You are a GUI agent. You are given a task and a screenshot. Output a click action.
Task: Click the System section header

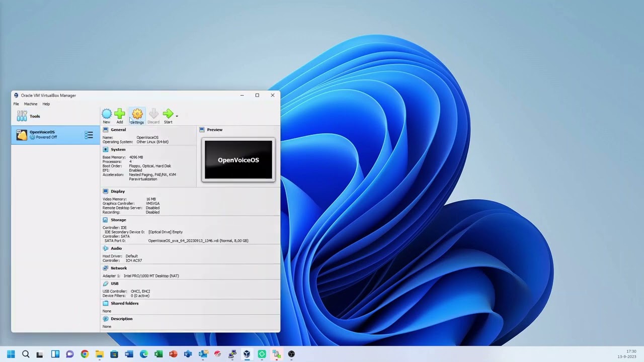click(x=118, y=149)
